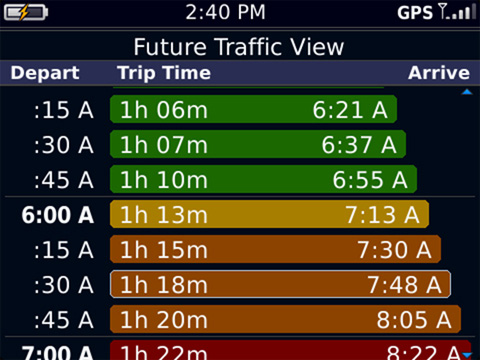
Task: Select the 1h 06m trip row
Action: point(253,109)
